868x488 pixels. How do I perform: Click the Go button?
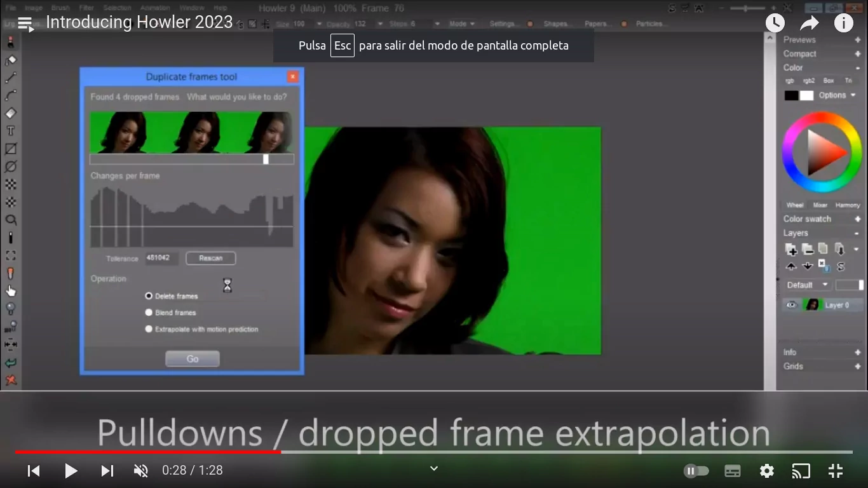(x=193, y=359)
